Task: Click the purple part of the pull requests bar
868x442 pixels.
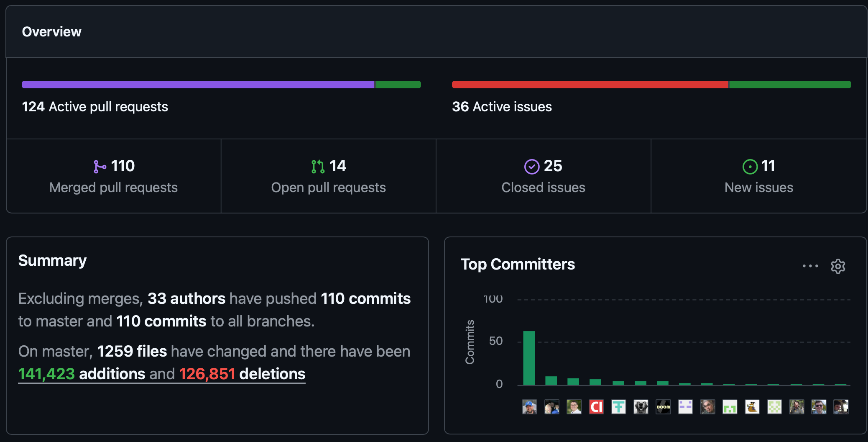Action: [198, 85]
